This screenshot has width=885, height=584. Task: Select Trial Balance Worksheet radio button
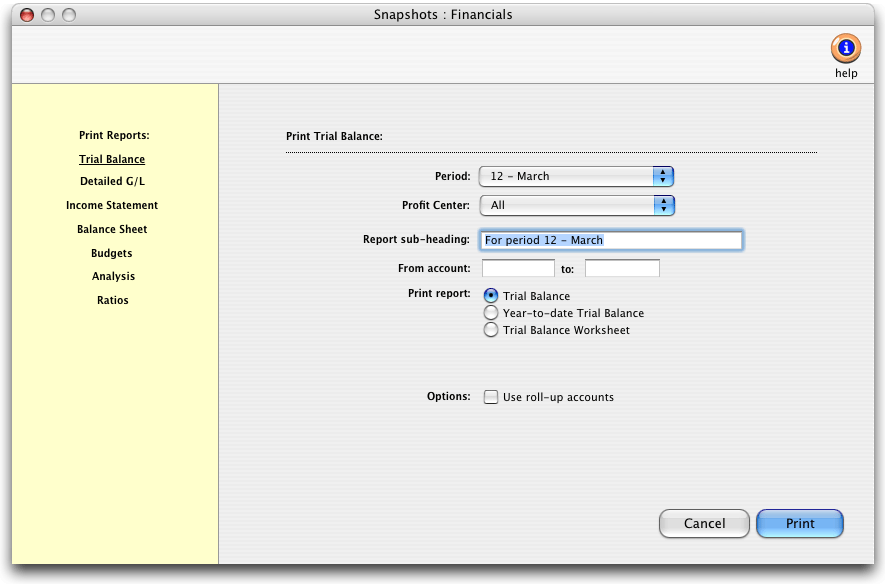pyautogui.click(x=491, y=330)
